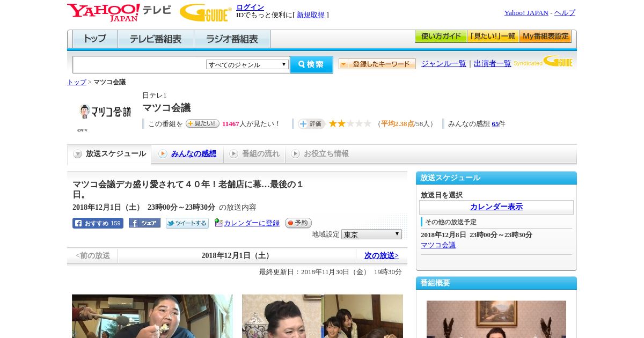Open the マツコ会議 December 8 broadcast link

(438, 245)
